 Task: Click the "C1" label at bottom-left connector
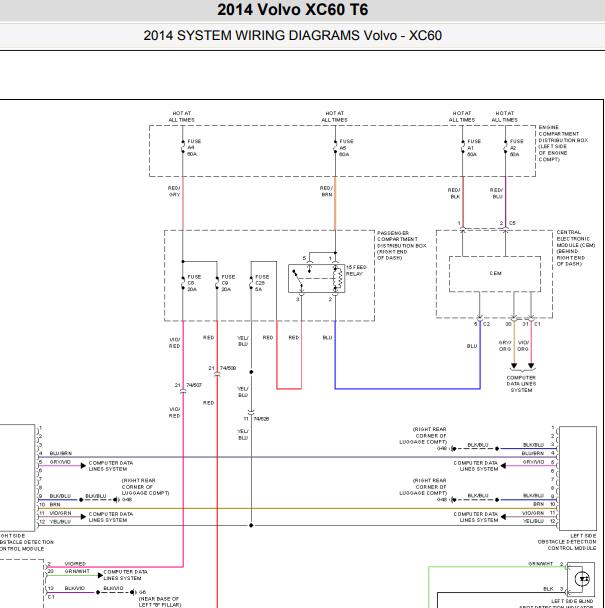[51, 597]
